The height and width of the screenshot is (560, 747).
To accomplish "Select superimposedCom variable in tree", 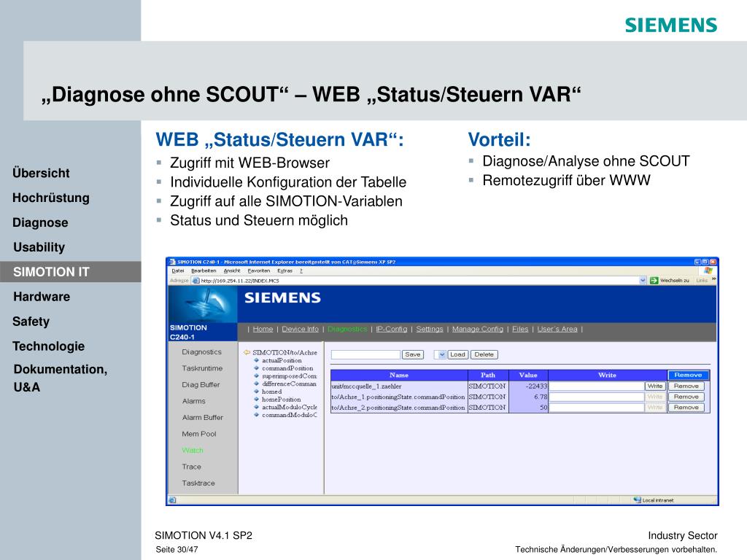I will pos(289,376).
